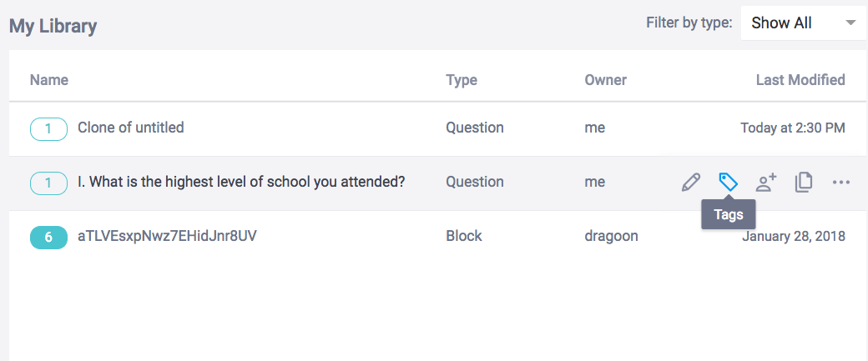The width and height of the screenshot is (868, 361).
Task: Open the aTLVEsxpNwz7EHidJnr8UV block
Action: (167, 237)
